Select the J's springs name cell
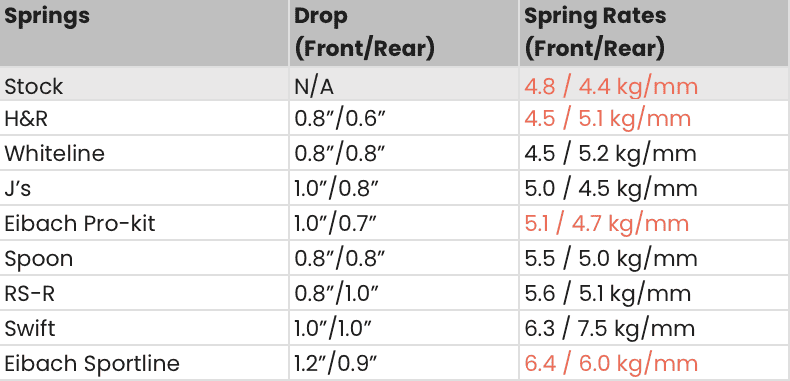Image resolution: width=790 pixels, height=381 pixels. coord(144,188)
